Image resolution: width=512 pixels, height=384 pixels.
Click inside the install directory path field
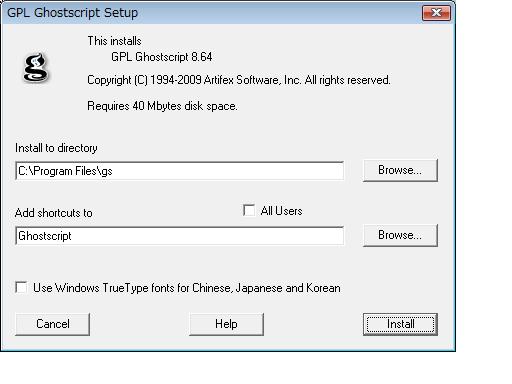tap(179, 171)
